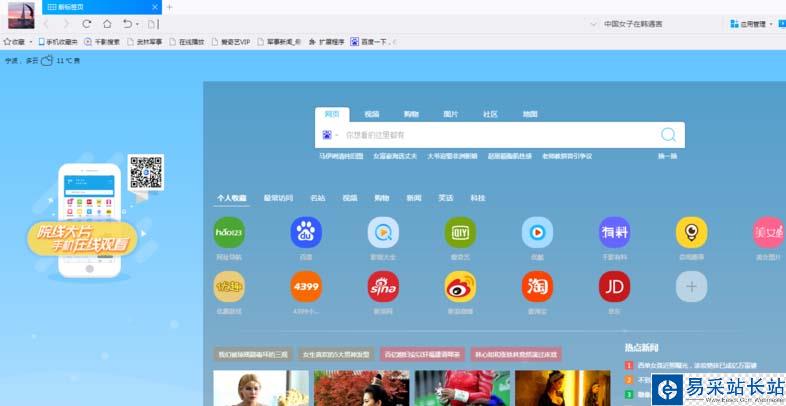Open the 百度一下 bookmark
Screen dimensions: 786x406
pos(369,42)
